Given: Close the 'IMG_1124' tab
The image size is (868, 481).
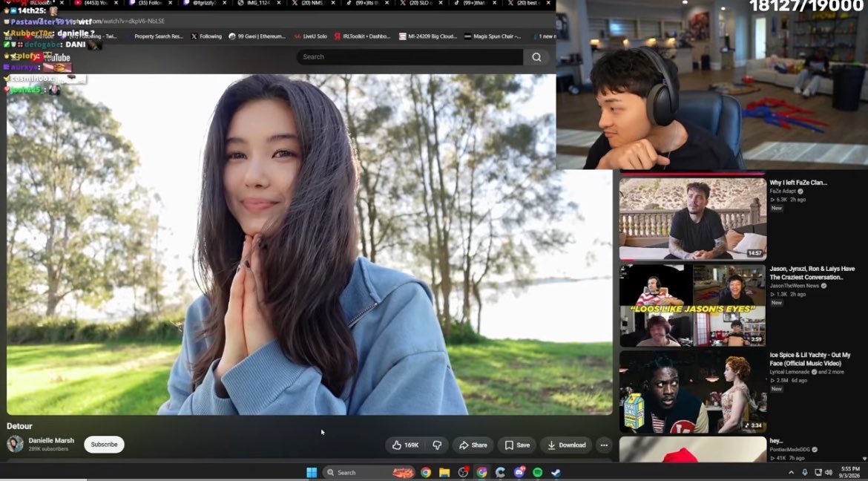Looking at the screenshot, I should 280,3.
